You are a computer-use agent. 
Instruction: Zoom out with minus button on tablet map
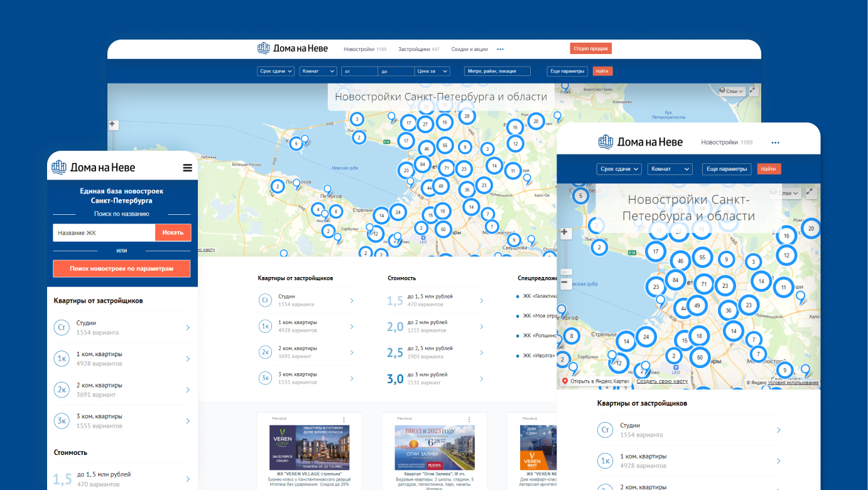pyautogui.click(x=565, y=283)
